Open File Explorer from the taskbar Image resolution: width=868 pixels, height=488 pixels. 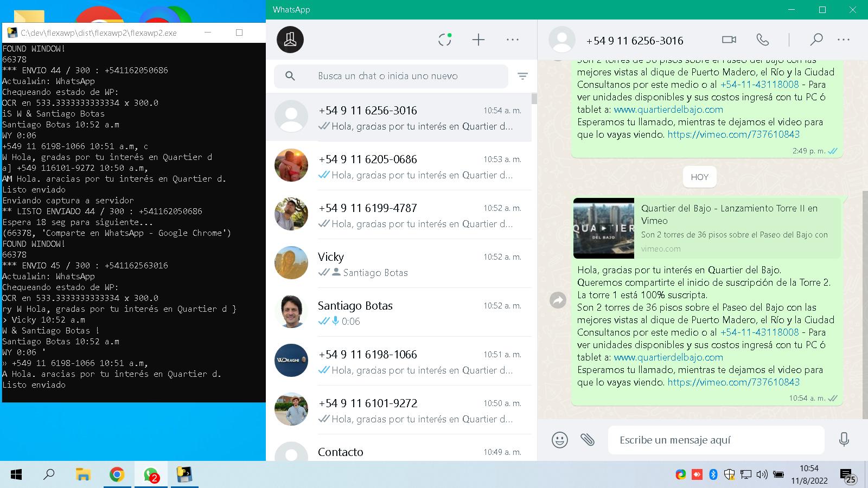click(83, 475)
